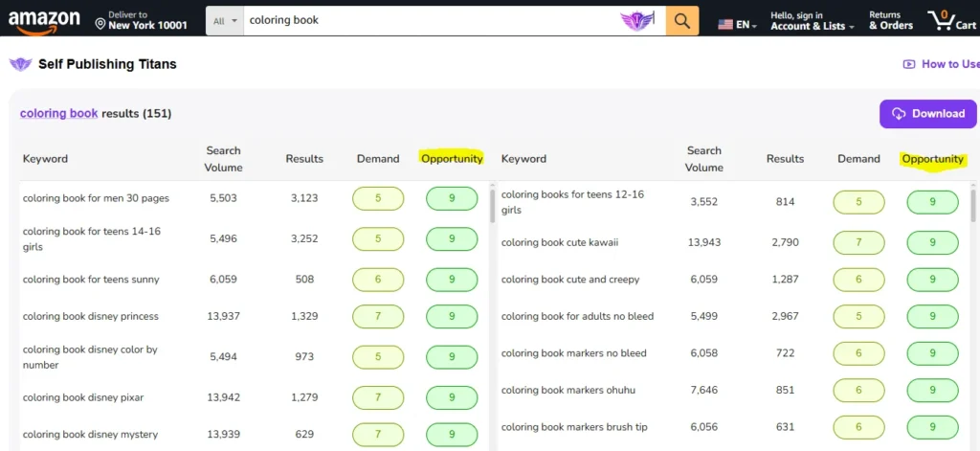Click left table Opportunity header
This screenshot has width=980, height=451.
click(452, 159)
